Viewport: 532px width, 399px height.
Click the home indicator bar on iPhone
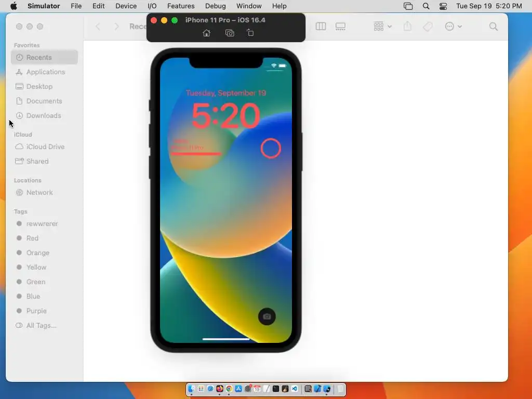pyautogui.click(x=225, y=339)
